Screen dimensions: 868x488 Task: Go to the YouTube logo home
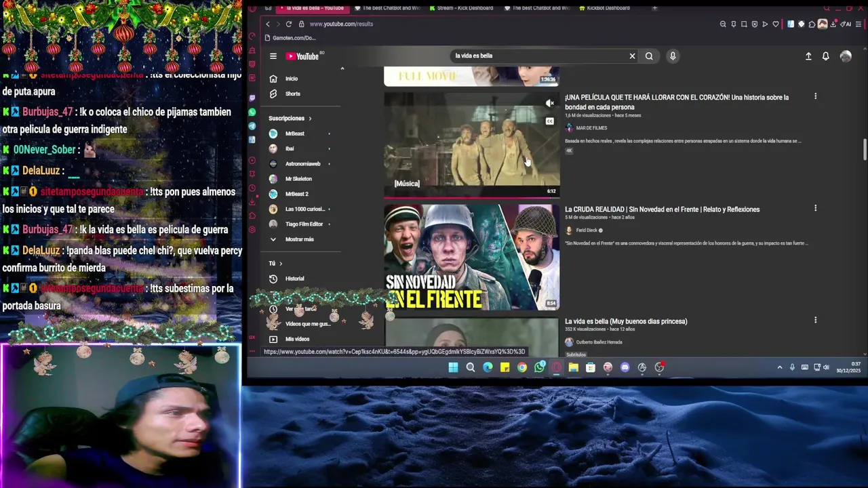(302, 56)
